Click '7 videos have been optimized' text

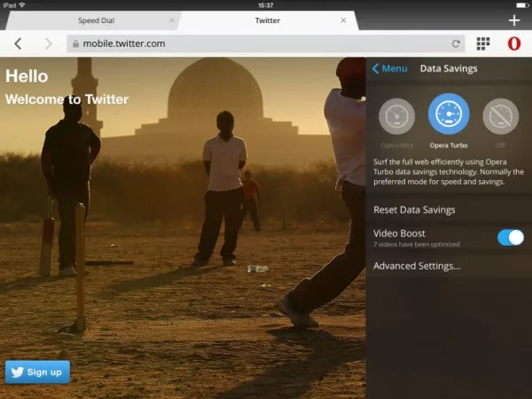coord(417,245)
